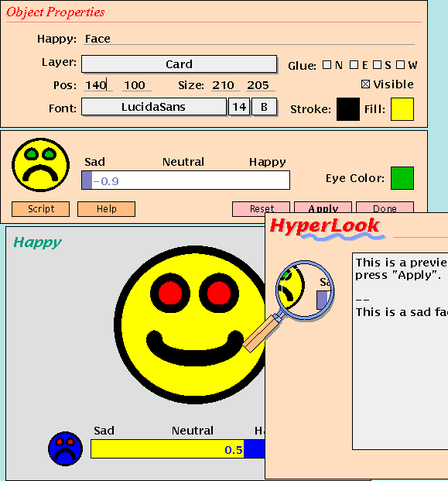The image size is (448, 481).
Task: Click the magnifying glass icon
Action: pyautogui.click(x=290, y=305)
